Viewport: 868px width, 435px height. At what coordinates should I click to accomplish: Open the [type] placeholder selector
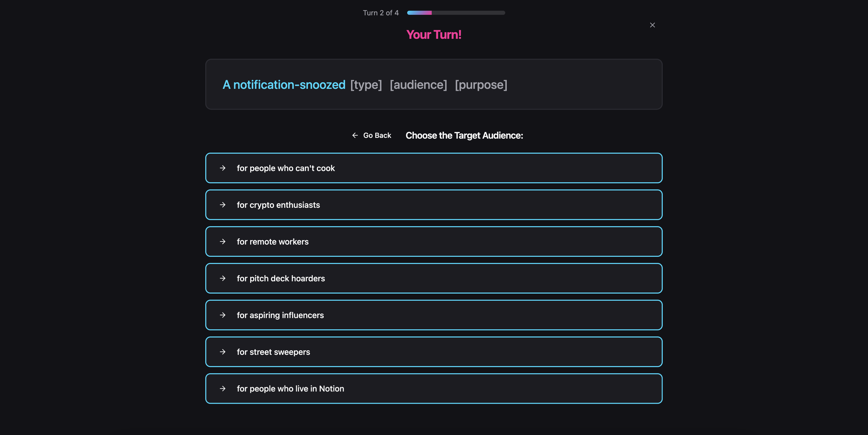366,84
